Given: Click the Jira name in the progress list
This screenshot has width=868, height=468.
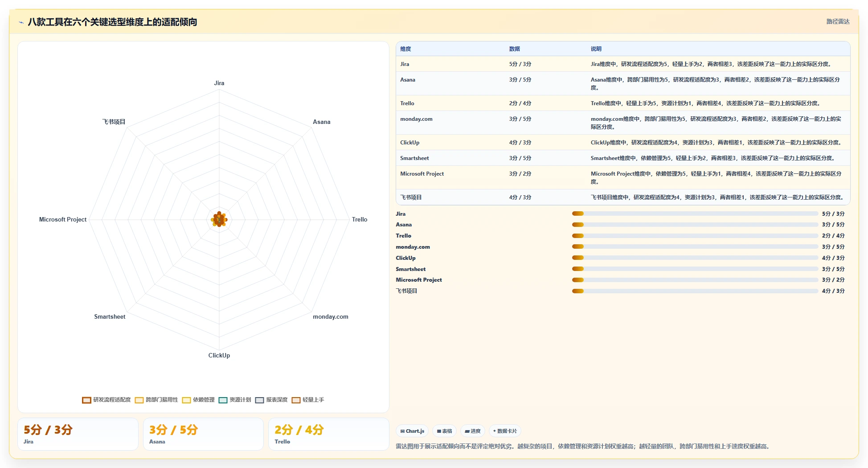Looking at the screenshot, I should tap(401, 214).
